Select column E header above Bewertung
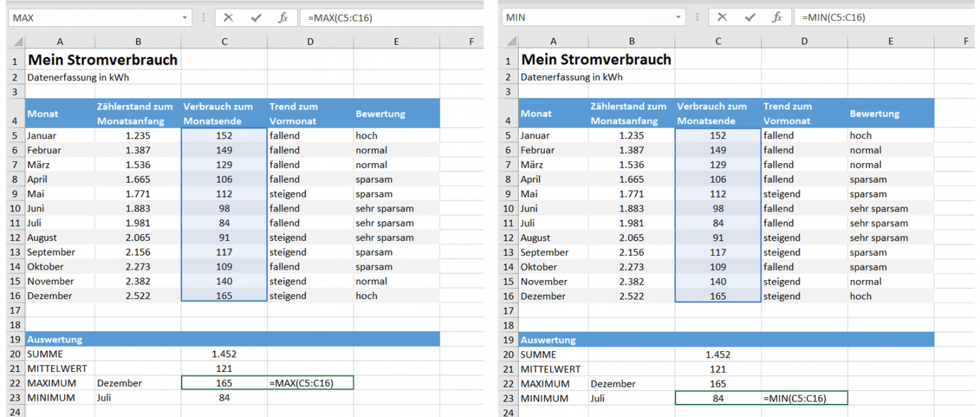Viewport: 980px width, 417px height. 397,40
